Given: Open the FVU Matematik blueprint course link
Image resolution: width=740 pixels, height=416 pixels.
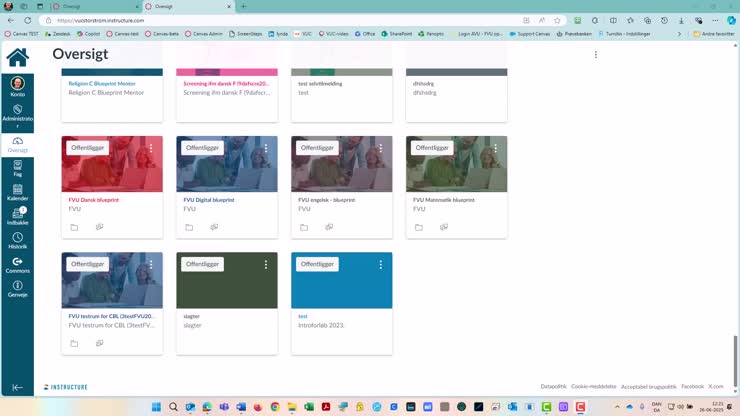Looking at the screenshot, I should pos(444,200).
